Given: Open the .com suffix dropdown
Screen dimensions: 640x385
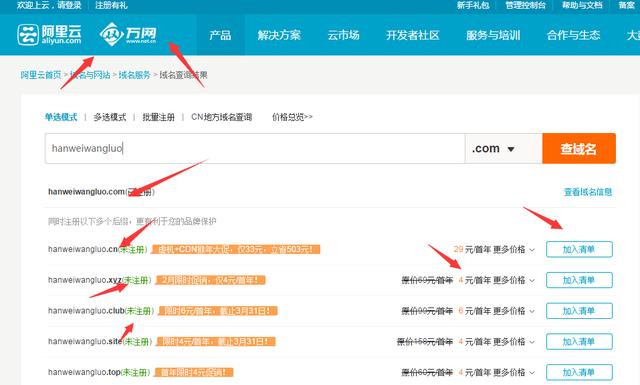Looking at the screenshot, I should point(503,148).
